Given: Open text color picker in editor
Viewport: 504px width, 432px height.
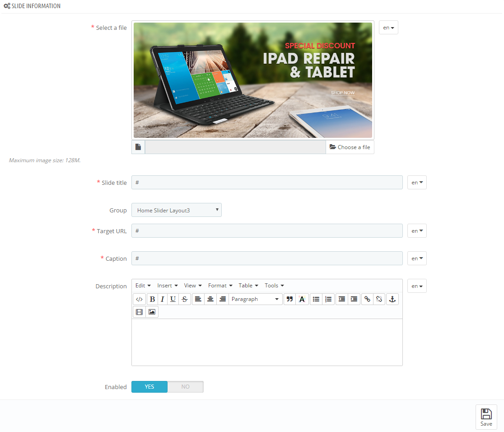Looking at the screenshot, I should point(302,299).
